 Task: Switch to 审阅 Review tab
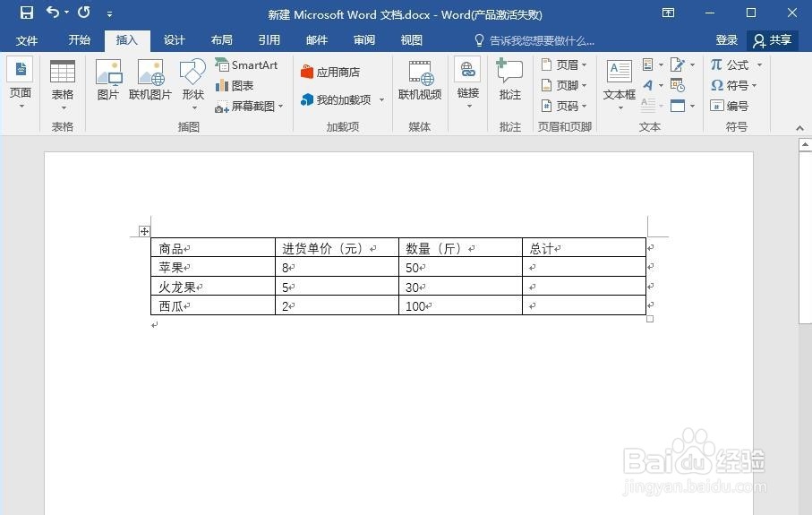pos(364,40)
